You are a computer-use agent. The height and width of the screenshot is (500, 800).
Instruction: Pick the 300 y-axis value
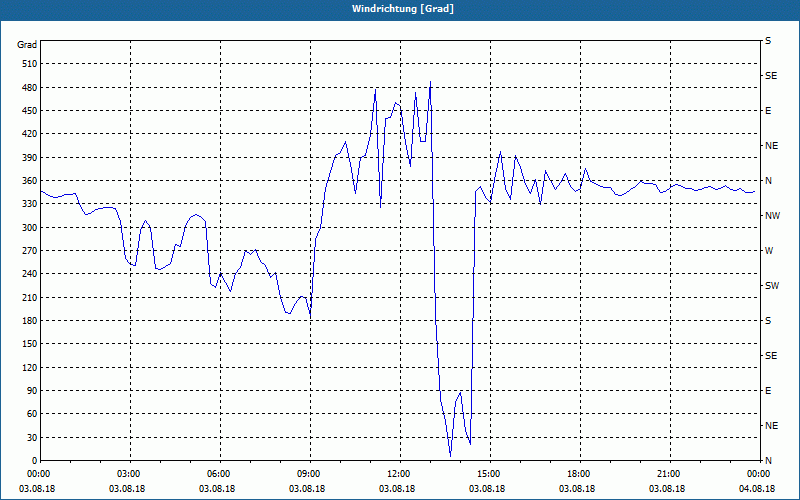click(30, 228)
